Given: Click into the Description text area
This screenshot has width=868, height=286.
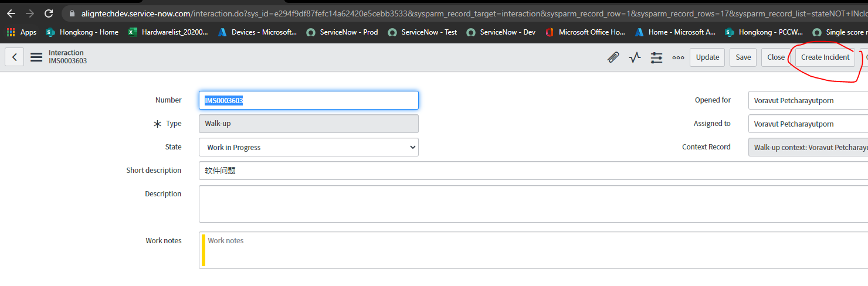Looking at the screenshot, I should (533, 204).
